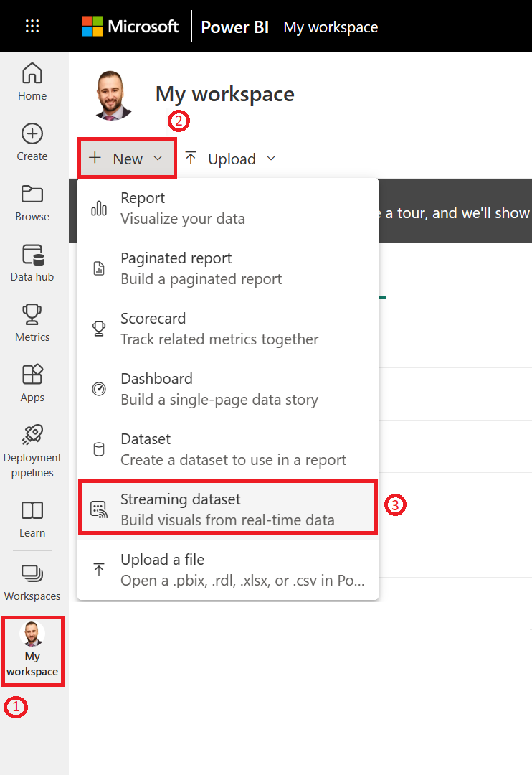The height and width of the screenshot is (775, 532).
Task: Click the 'My workspace' page heading
Action: [224, 94]
